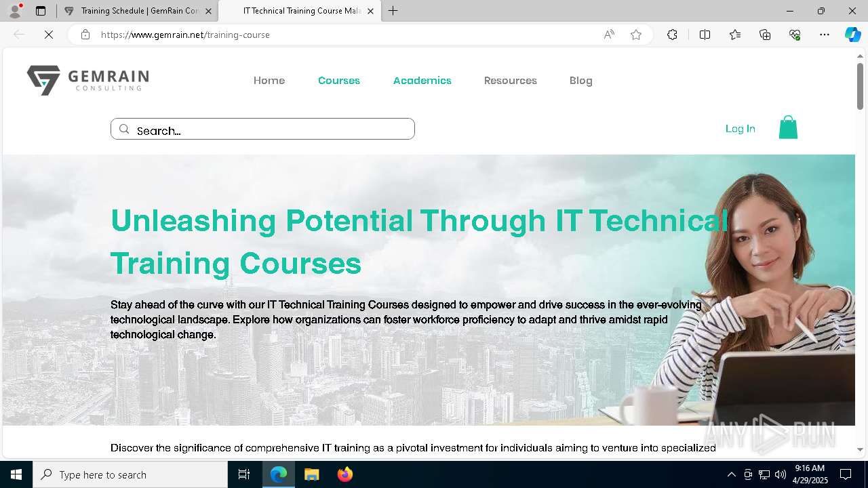Click the browser address bar URL
The width and height of the screenshot is (868, 488).
coord(185,35)
